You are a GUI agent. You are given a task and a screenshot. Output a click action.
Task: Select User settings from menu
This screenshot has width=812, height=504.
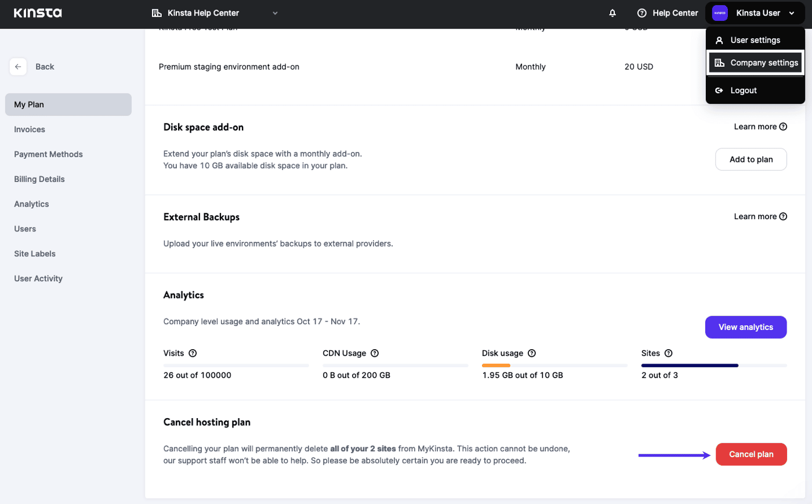pyautogui.click(x=755, y=40)
